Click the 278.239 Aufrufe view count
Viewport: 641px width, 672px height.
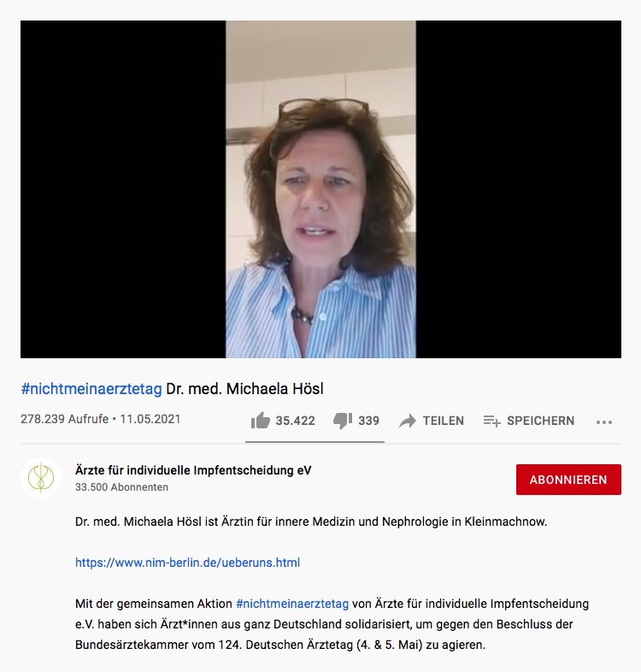point(64,419)
